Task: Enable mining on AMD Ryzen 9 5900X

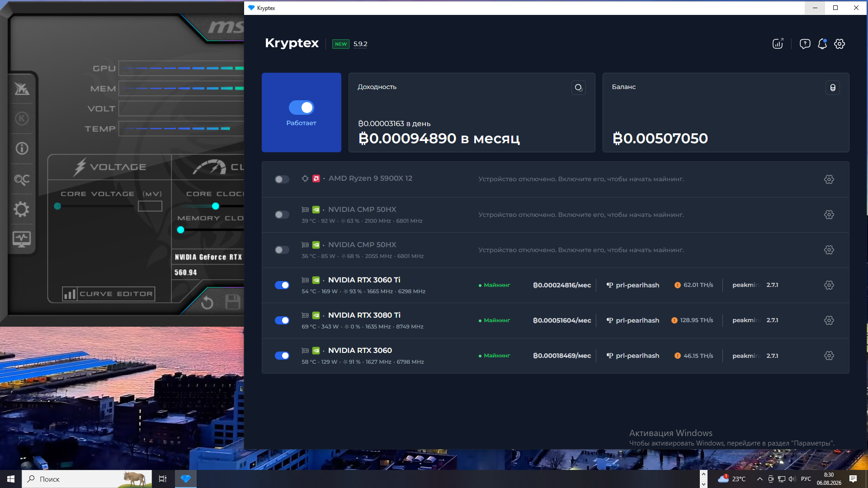Action: [282, 179]
